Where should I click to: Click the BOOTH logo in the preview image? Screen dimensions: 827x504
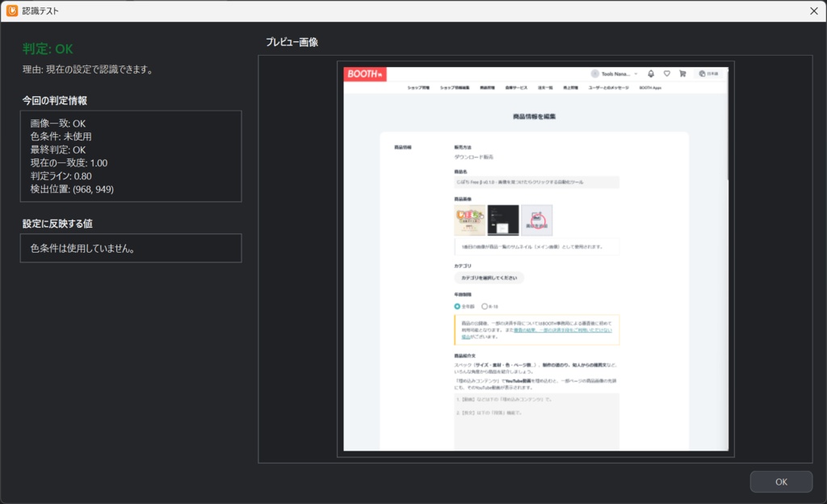point(365,73)
